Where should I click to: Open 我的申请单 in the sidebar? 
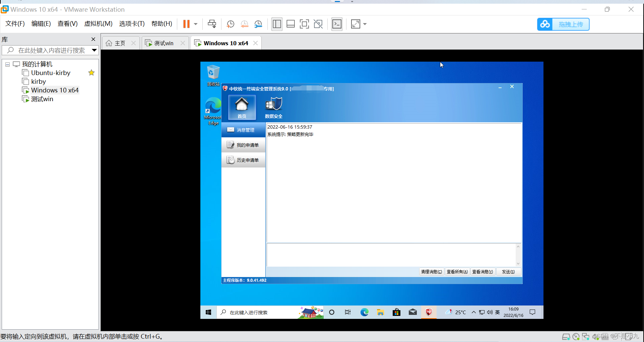click(x=244, y=145)
